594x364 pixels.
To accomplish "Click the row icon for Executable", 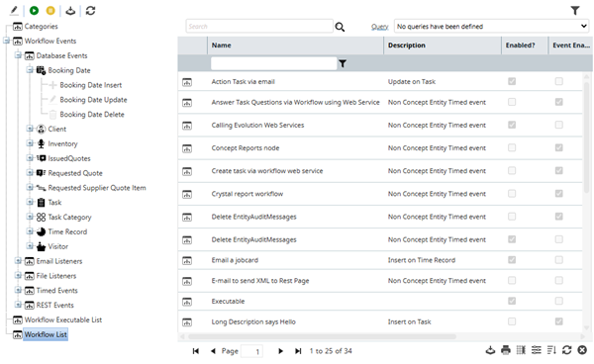I will 187,302.
